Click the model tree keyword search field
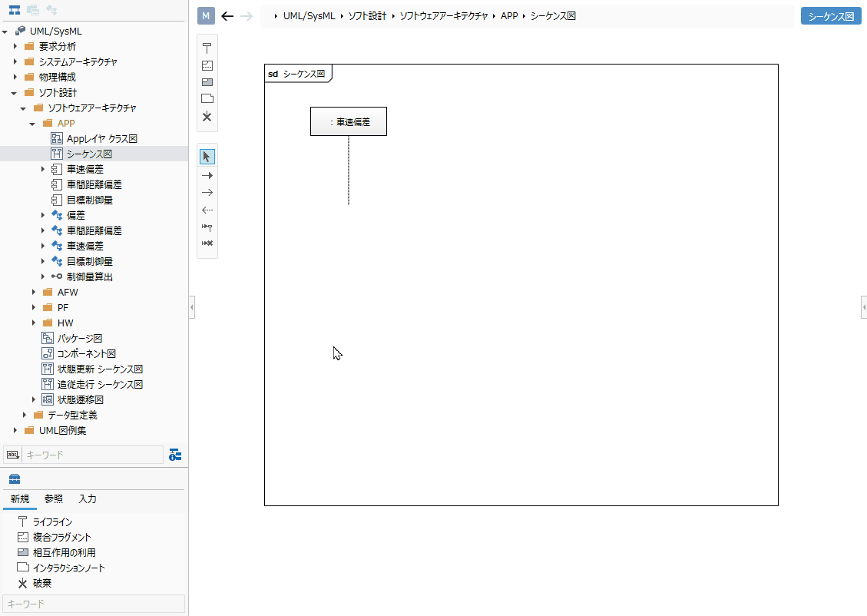The height and width of the screenshot is (616, 867). click(x=92, y=455)
